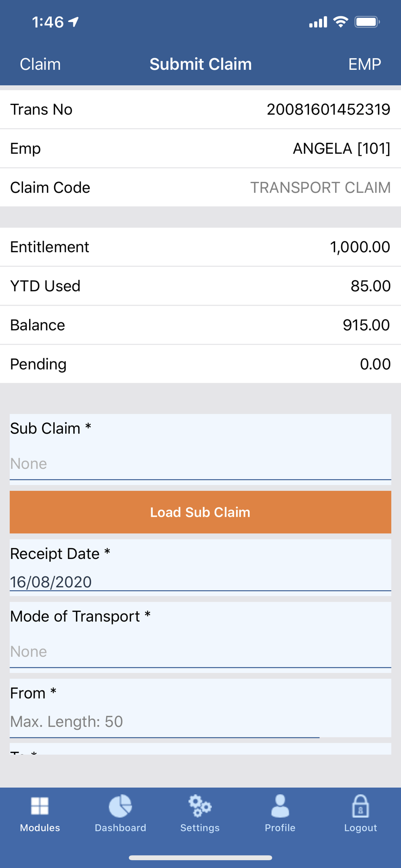401x868 pixels.
Task: Open the Sub Claim dropdown
Action: pyautogui.click(x=200, y=464)
